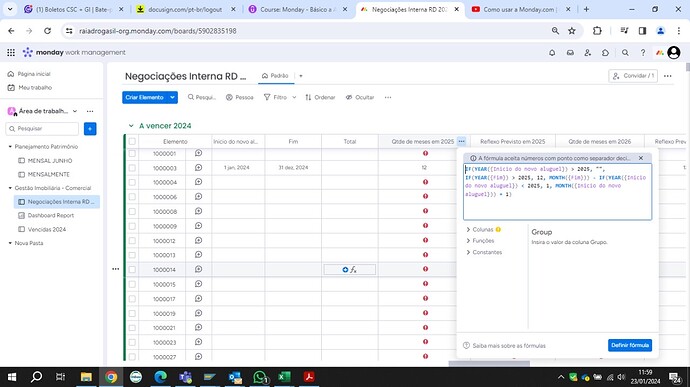
Task: Click the invite members icon in header
Action: 587,52
